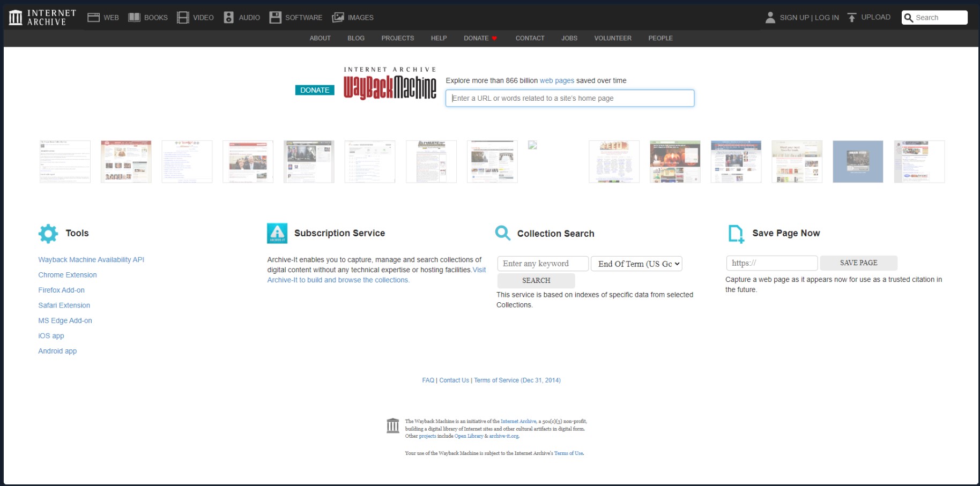The image size is (980, 486).
Task: Click the Save Page Now document icon
Action: point(736,234)
